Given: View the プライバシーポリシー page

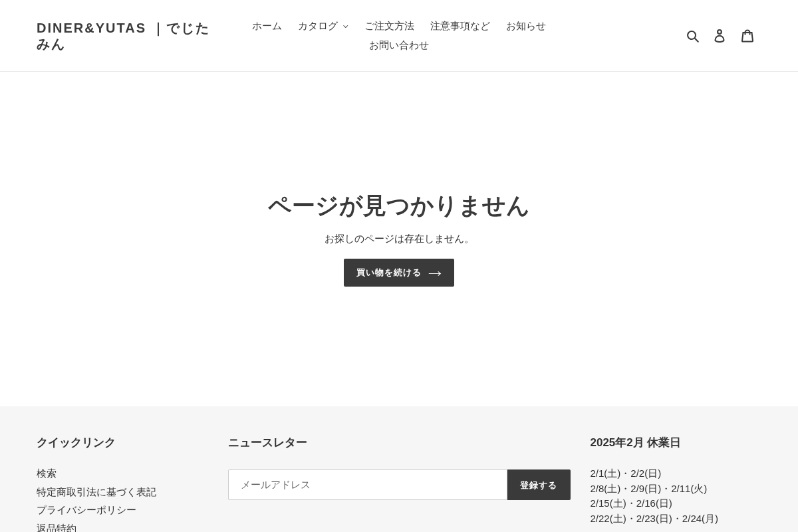Looking at the screenshot, I should pyautogui.click(x=86, y=510).
